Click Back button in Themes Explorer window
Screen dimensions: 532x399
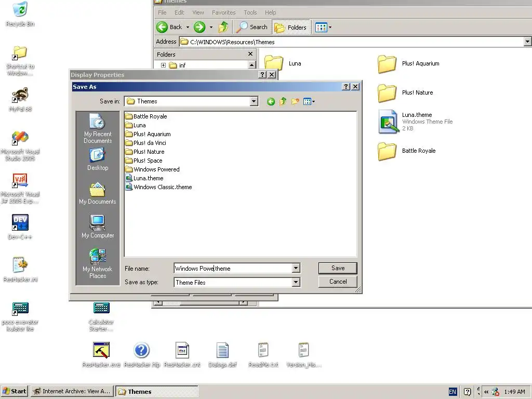click(x=169, y=27)
